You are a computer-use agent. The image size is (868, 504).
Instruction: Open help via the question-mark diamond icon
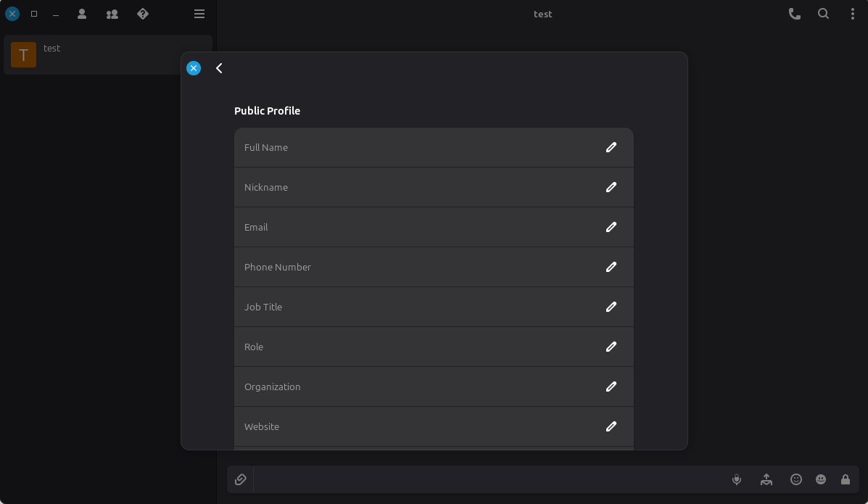(142, 14)
